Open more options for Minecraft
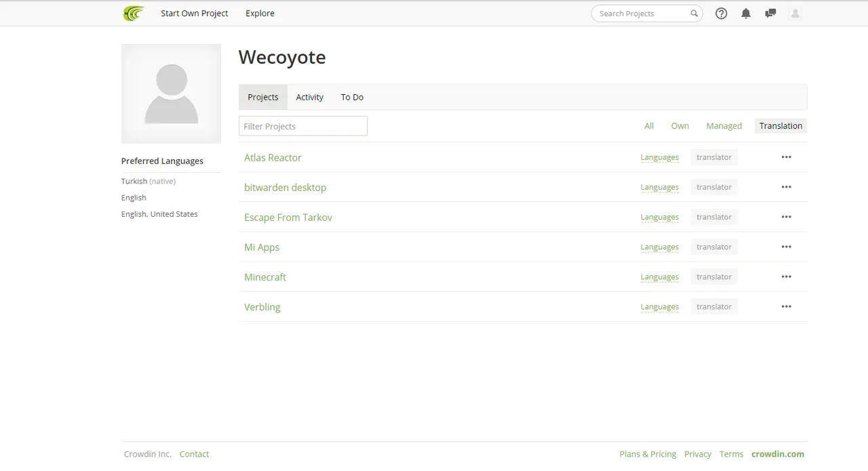This screenshot has height=471, width=868. click(786, 277)
